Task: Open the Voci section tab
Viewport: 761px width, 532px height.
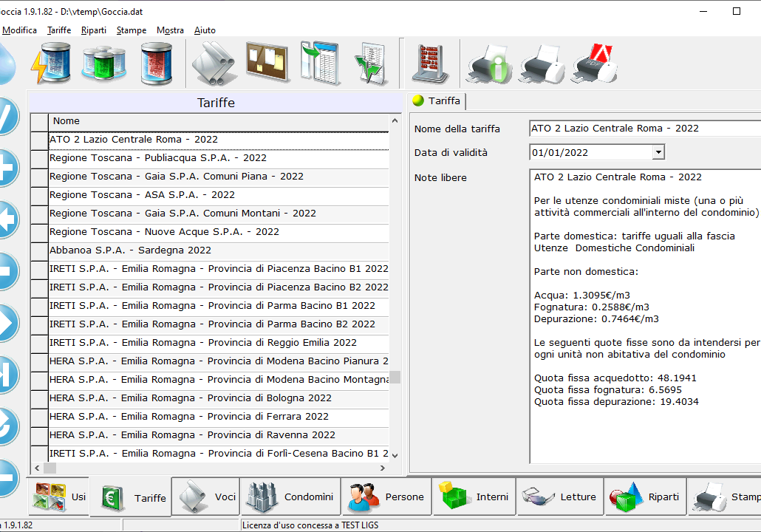Action: point(206,497)
